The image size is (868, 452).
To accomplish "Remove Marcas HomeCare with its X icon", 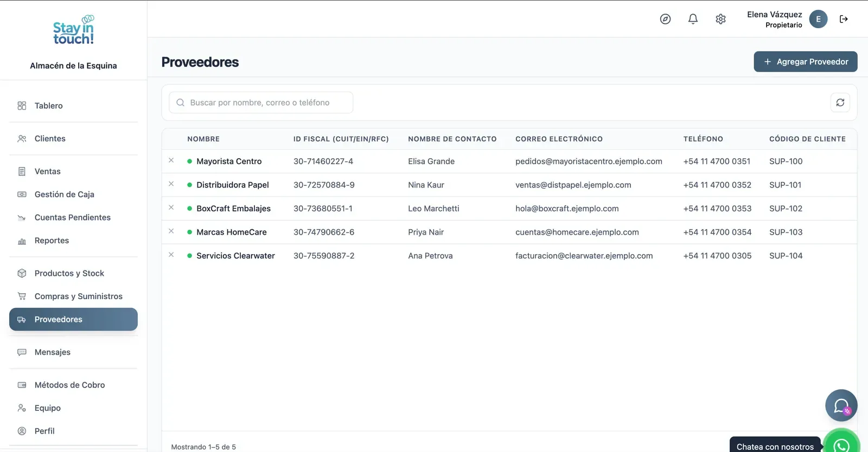I will click(x=171, y=231).
